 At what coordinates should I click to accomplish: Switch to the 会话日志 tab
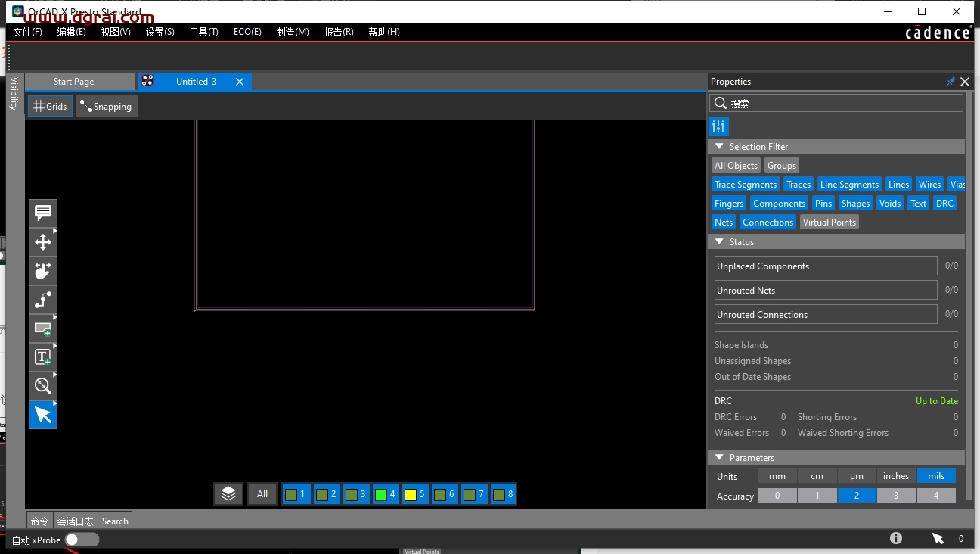pyautogui.click(x=76, y=521)
